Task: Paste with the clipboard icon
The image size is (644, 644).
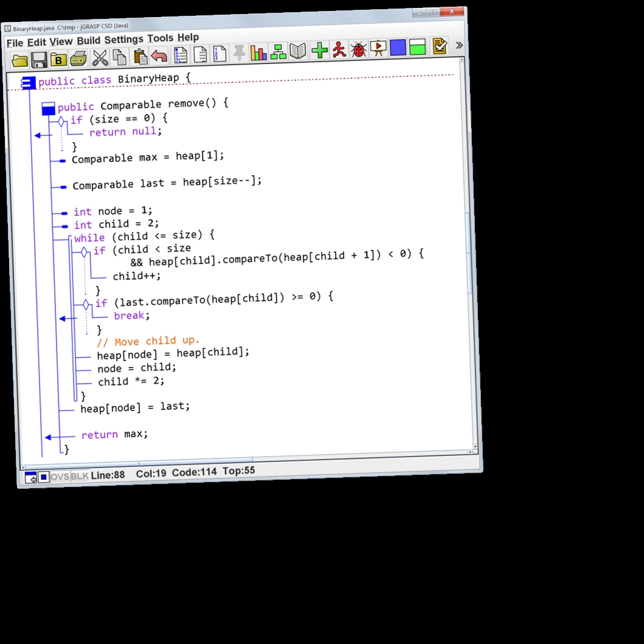Action: coord(140,57)
